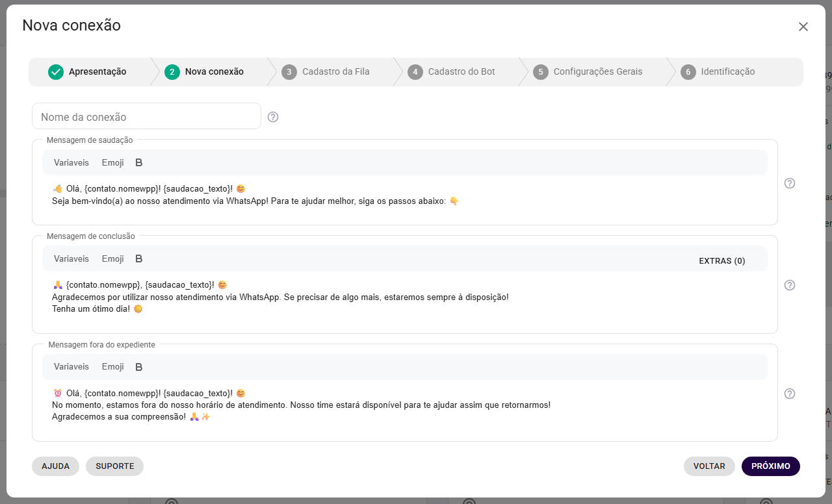832x504 pixels.
Task: Close the Nova conexão dialog
Action: click(803, 27)
